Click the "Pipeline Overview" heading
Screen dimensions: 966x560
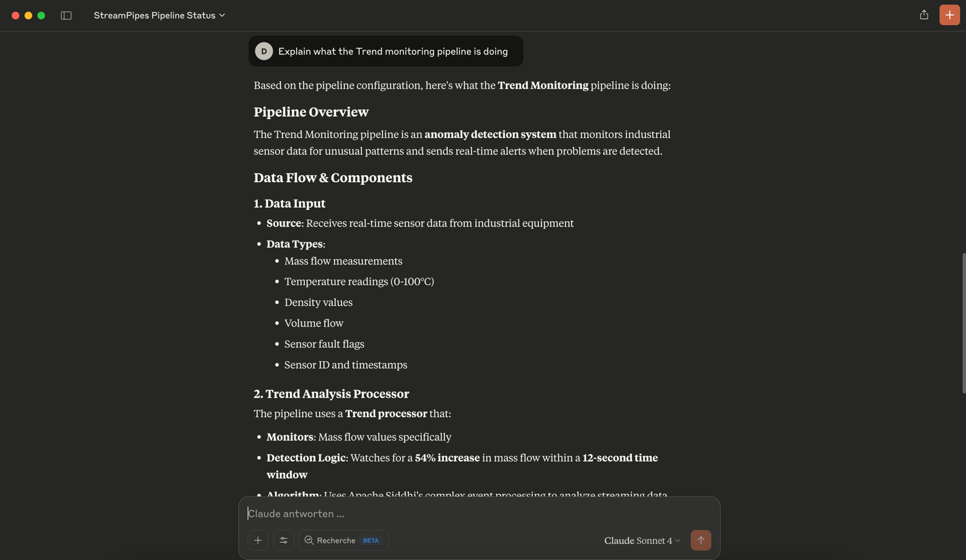(x=311, y=112)
